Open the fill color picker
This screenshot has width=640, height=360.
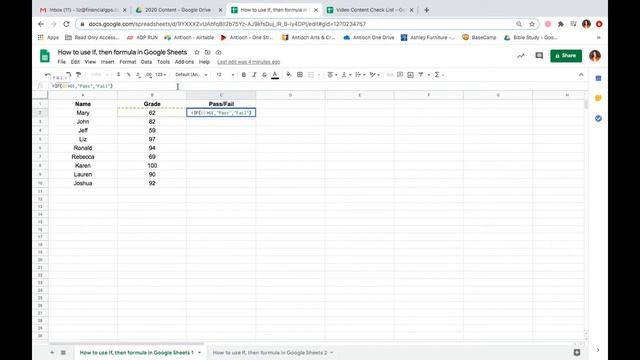[289, 75]
